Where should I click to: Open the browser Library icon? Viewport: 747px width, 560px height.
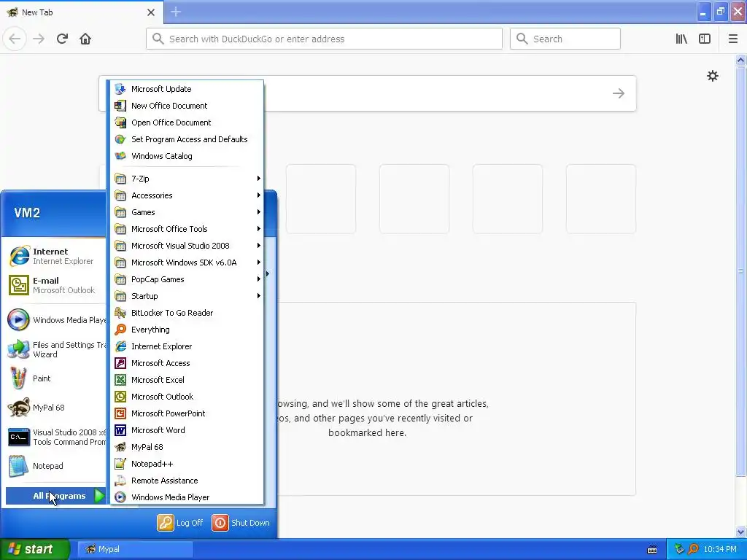[x=681, y=39]
